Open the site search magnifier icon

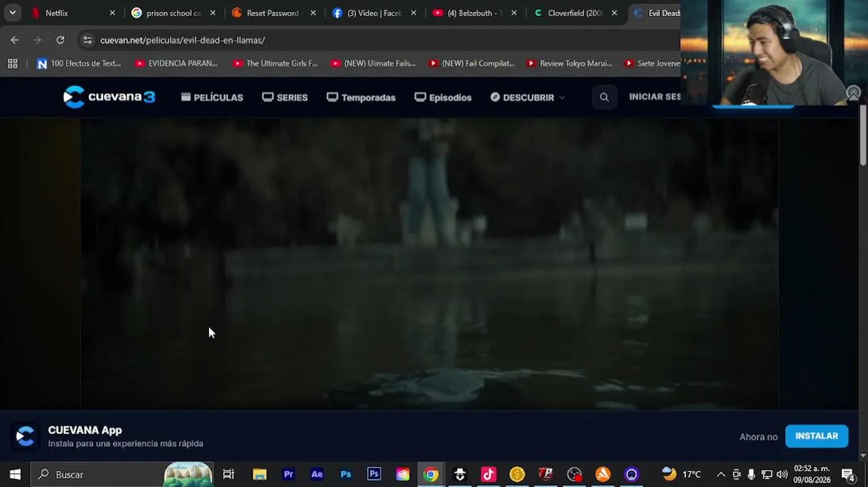coord(604,97)
